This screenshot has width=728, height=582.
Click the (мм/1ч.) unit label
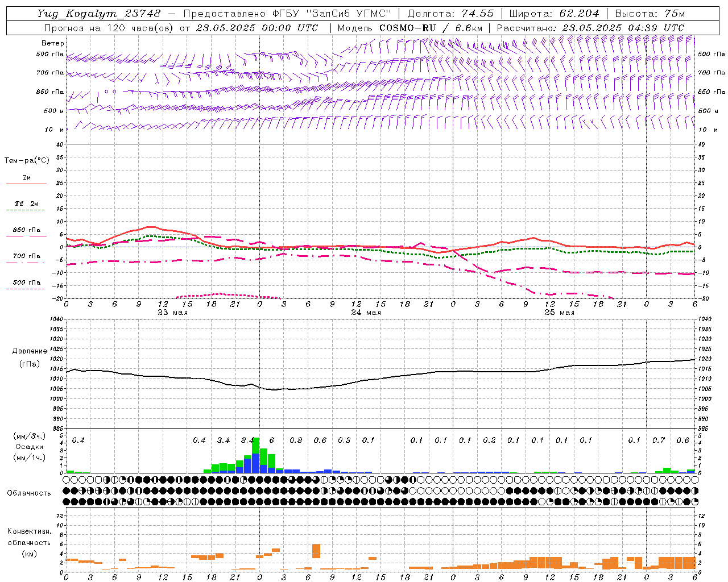point(29,458)
